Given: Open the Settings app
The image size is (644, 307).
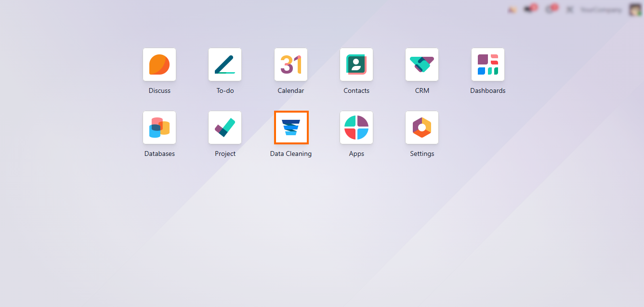Looking at the screenshot, I should 422,128.
